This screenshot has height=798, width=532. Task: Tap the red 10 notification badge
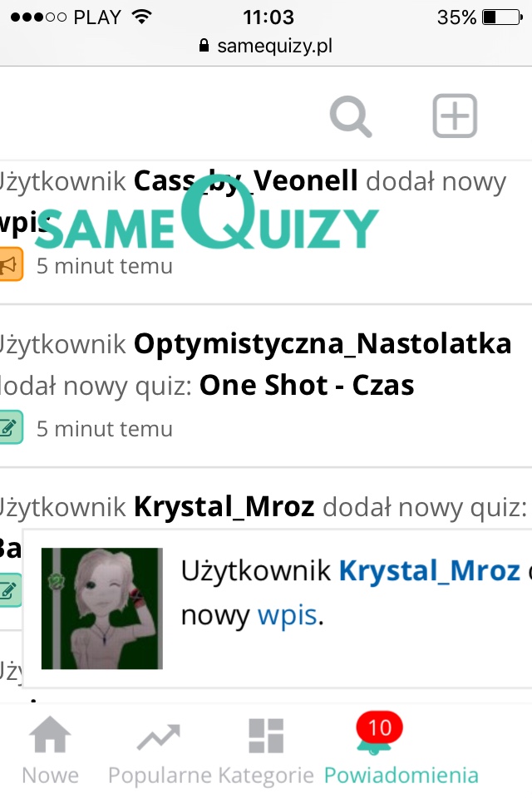pos(379,727)
